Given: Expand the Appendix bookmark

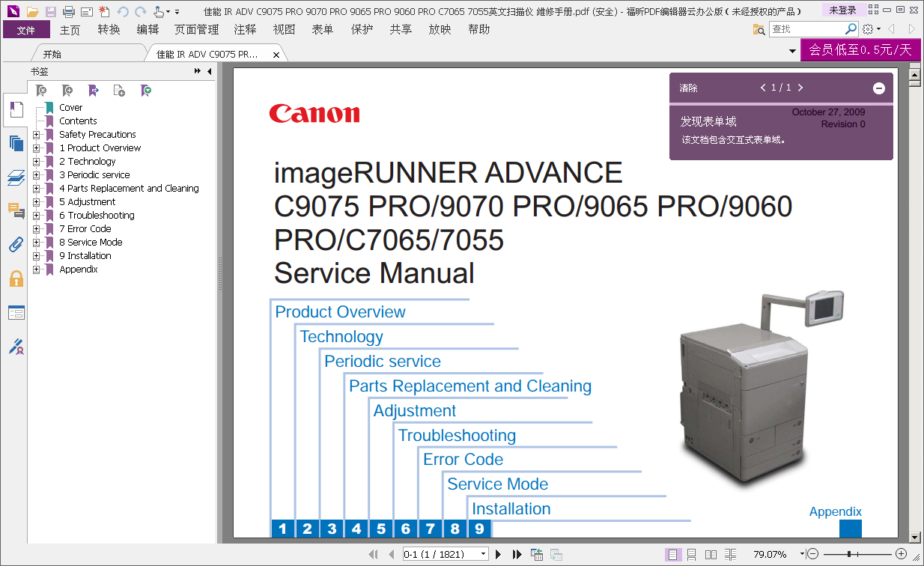Looking at the screenshot, I should pyautogui.click(x=36, y=270).
